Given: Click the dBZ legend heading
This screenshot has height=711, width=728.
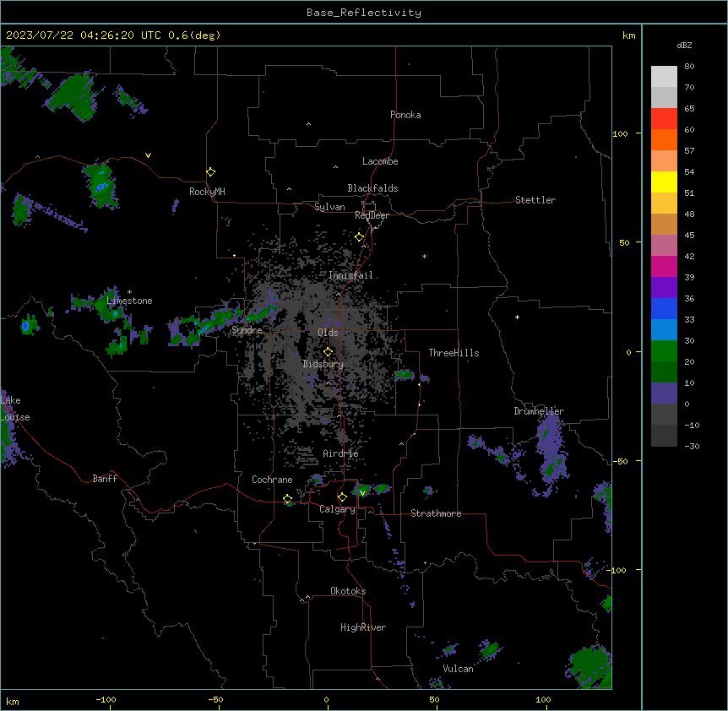Looking at the screenshot, I should pos(684,46).
